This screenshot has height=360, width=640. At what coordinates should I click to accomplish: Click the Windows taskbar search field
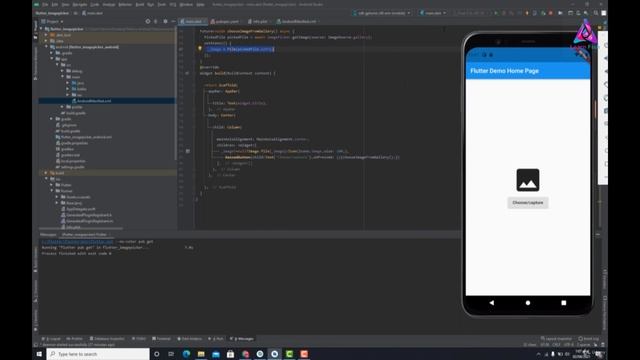pyautogui.click(x=98, y=354)
